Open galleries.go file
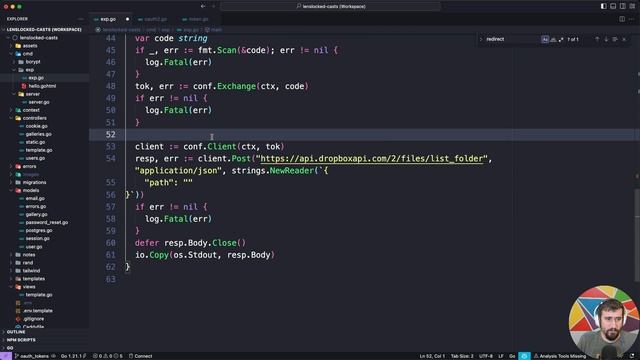Viewport: 640px width, 360px height. (x=44, y=134)
